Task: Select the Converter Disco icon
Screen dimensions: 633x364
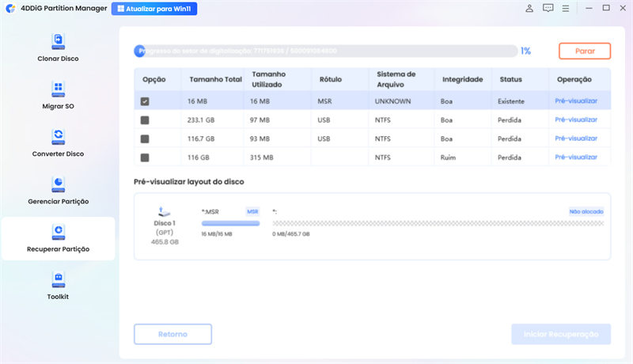Action: (58, 135)
